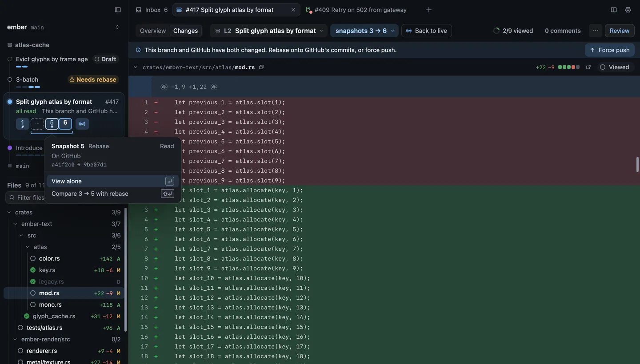Collapse the mod.rs diff file section
The image size is (640, 364).
point(136,67)
